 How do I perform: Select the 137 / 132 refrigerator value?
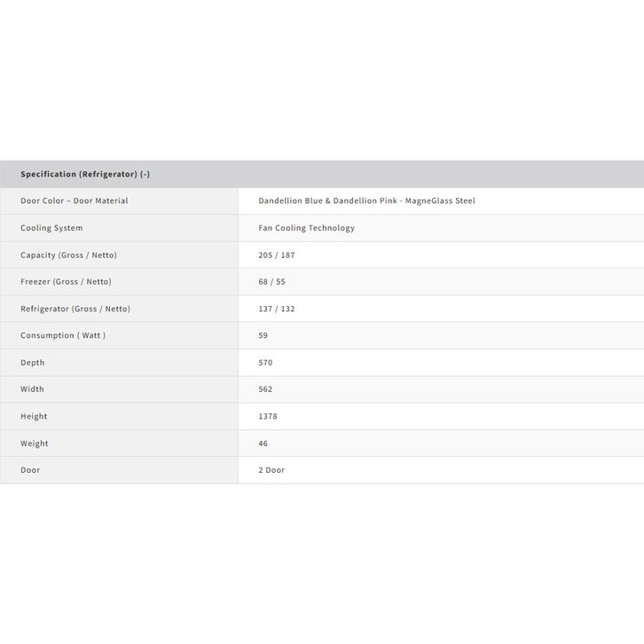277,309
